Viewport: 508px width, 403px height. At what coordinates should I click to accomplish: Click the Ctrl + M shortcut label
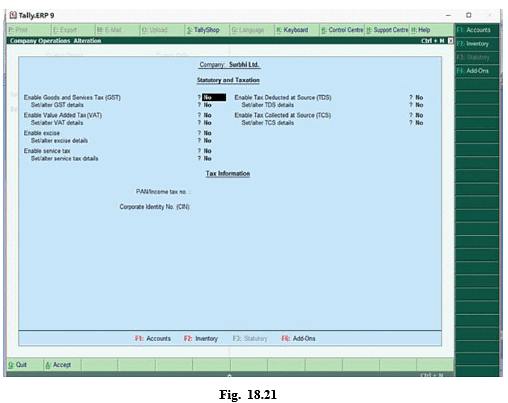(432, 41)
